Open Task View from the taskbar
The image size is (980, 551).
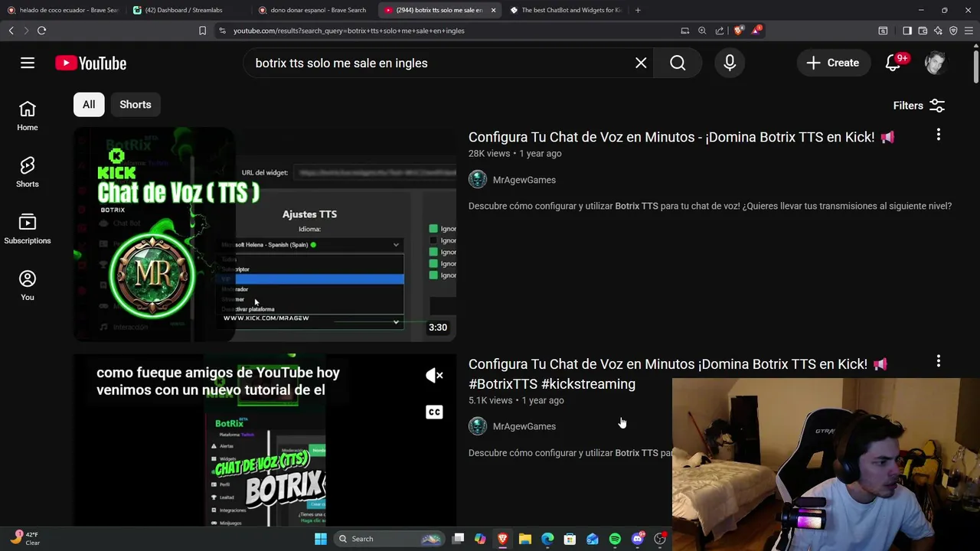(x=458, y=539)
